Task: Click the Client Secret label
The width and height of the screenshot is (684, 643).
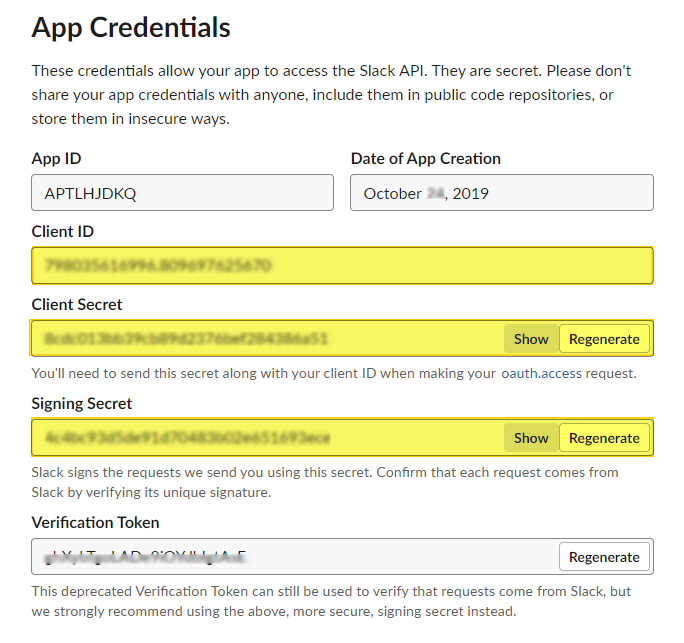Action: [x=77, y=304]
